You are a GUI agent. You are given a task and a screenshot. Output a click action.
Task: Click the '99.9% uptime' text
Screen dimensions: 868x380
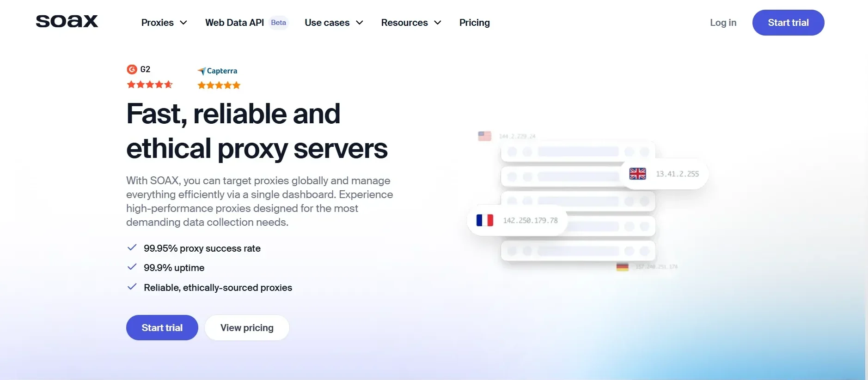click(174, 268)
